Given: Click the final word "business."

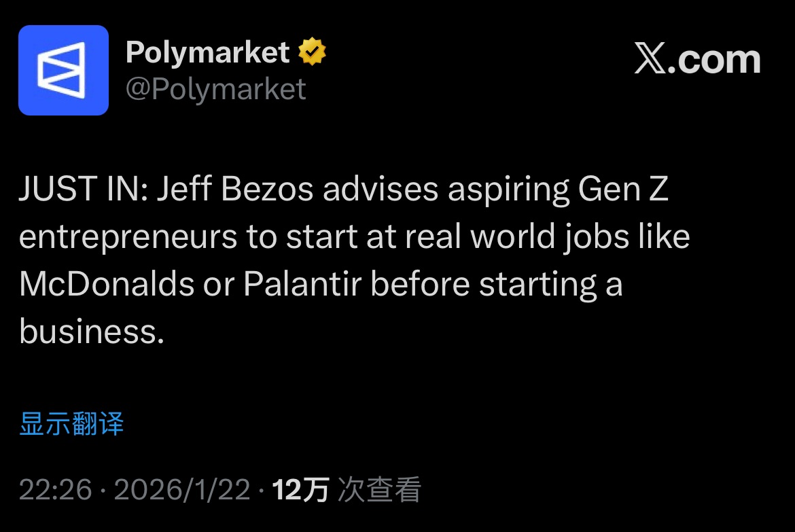Looking at the screenshot, I should point(92,332).
